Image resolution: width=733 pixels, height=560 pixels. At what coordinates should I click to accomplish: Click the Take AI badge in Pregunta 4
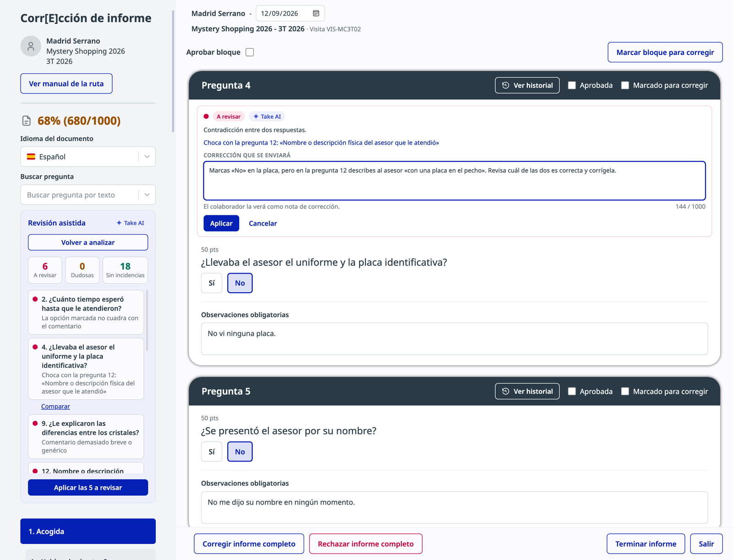tap(267, 116)
